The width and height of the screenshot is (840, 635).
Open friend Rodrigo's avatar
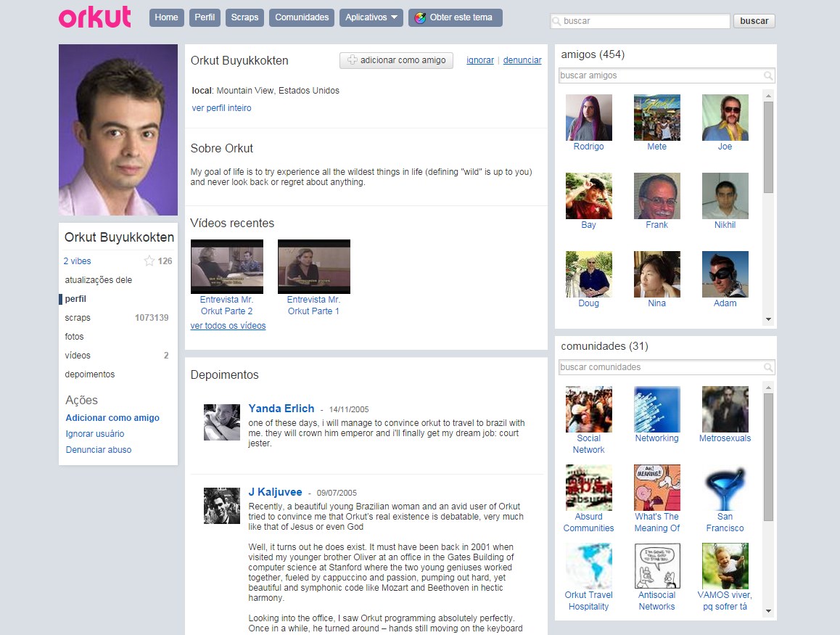pyautogui.click(x=589, y=118)
